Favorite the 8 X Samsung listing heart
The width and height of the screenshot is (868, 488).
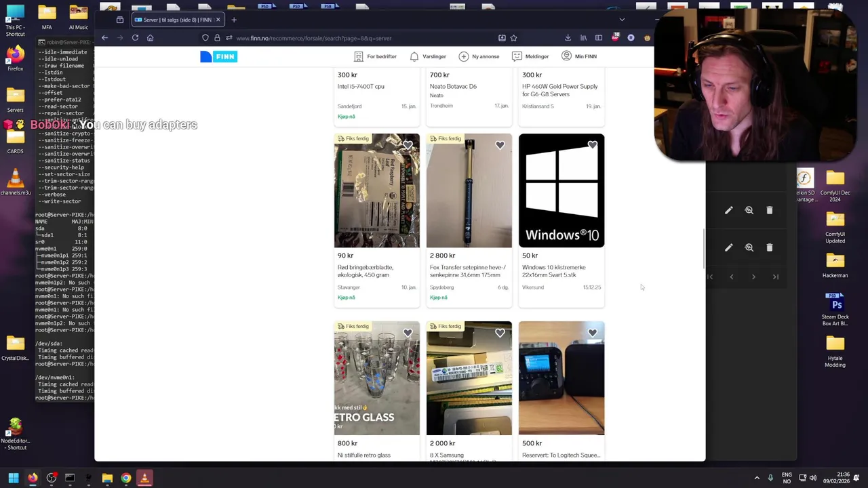click(500, 333)
